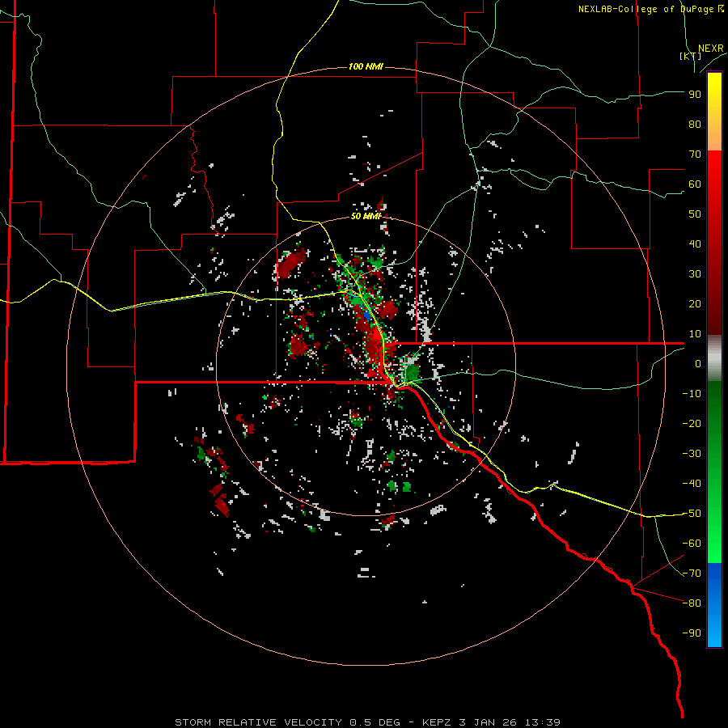
Task: Click the 100 NMI range ring label
Action: point(366,66)
